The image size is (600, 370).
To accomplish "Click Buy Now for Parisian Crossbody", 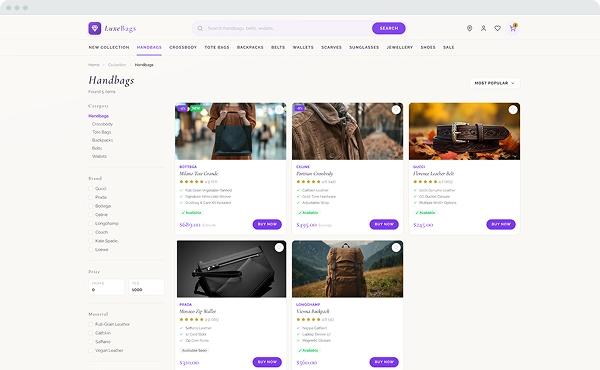I will (384, 224).
